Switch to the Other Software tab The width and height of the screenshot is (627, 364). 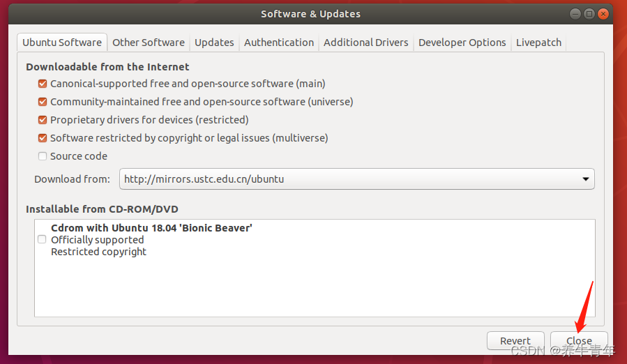(149, 43)
